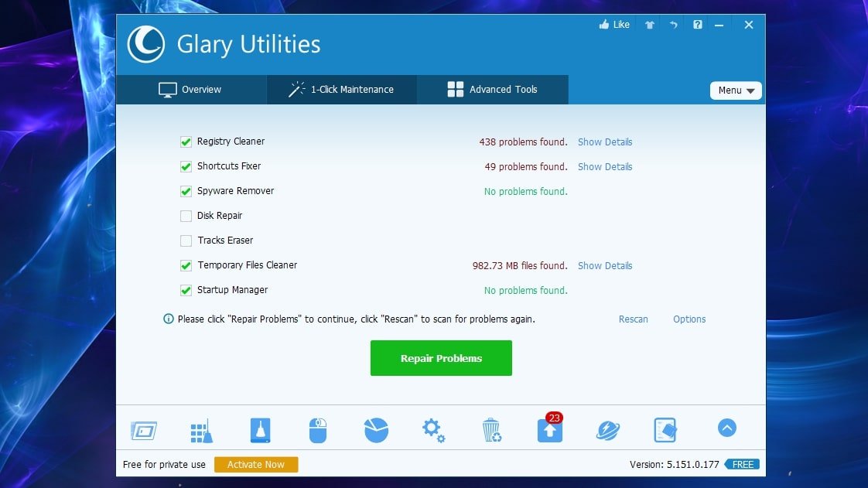The image size is (868, 488).
Task: Open the File Shredder document-eraser icon
Action: (665, 431)
